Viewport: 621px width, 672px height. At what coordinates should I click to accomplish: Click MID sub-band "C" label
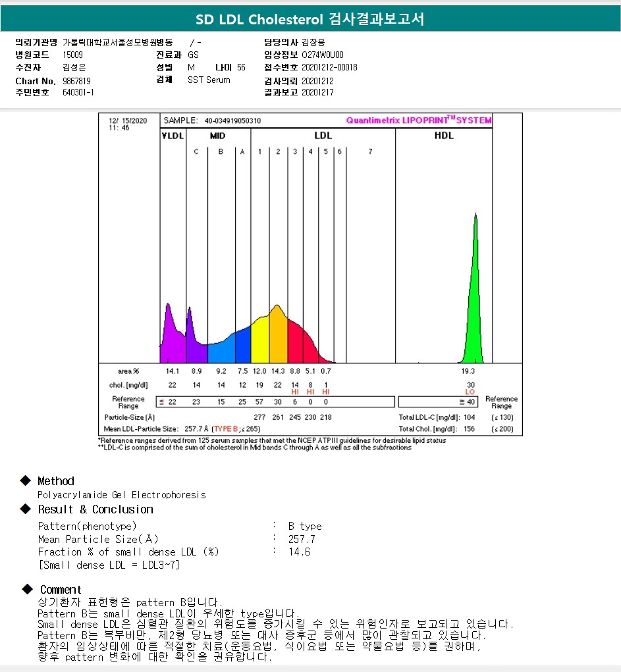(x=196, y=152)
